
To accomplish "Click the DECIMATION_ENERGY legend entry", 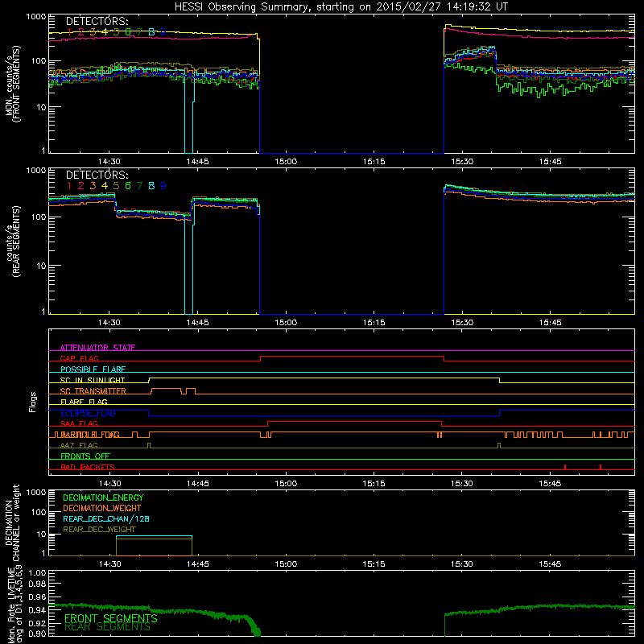I will [103, 497].
